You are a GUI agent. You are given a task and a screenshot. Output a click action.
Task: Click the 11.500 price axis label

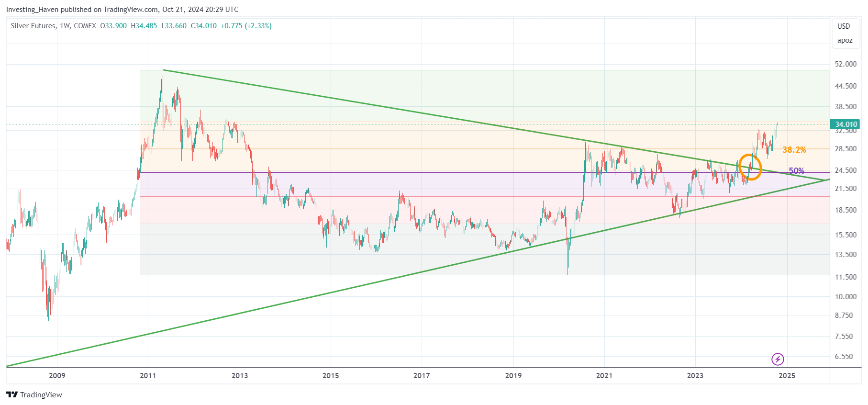pyautogui.click(x=846, y=277)
